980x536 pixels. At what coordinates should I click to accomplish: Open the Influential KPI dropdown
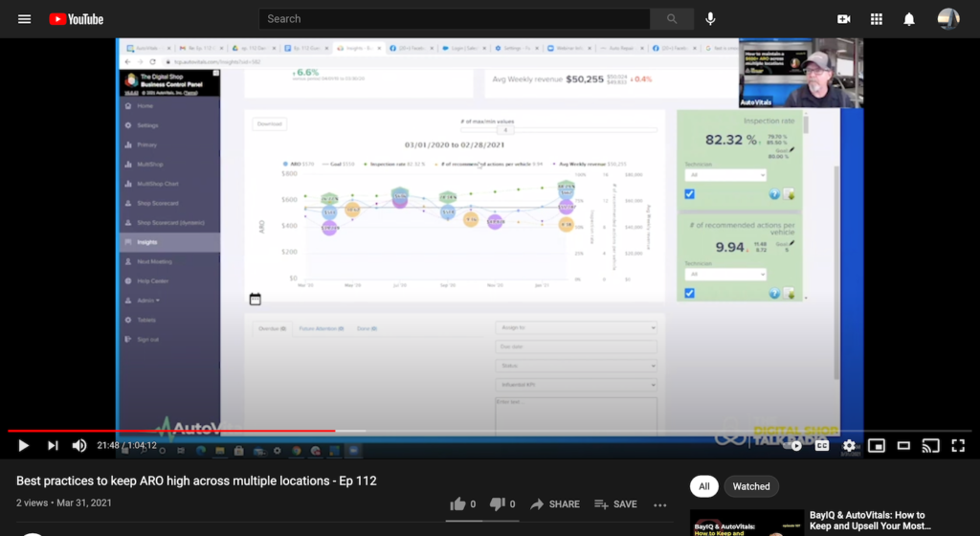point(576,385)
